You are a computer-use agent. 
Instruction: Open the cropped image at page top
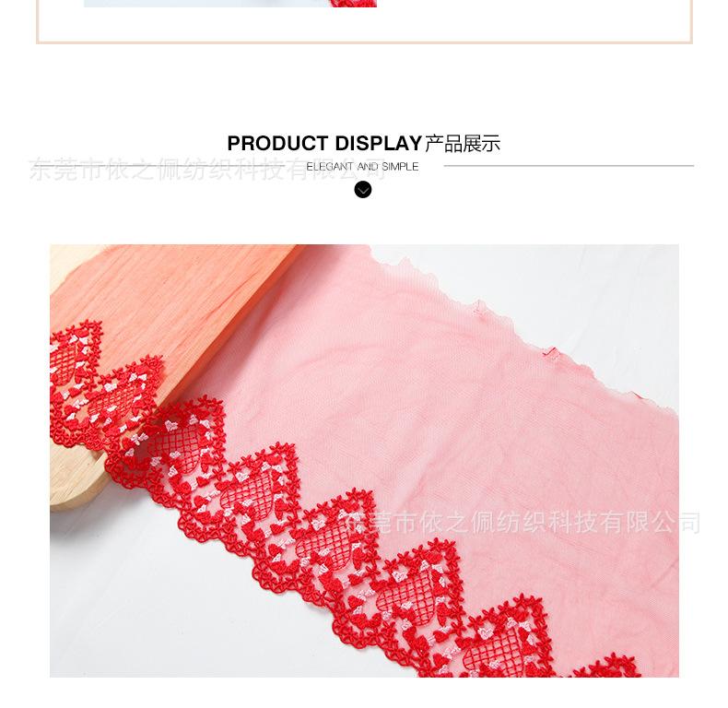230,4
